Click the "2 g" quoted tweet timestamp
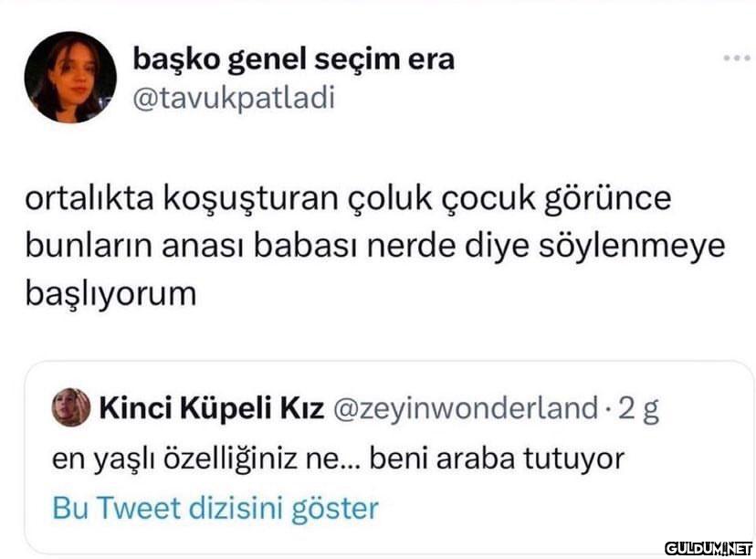This screenshot has height=559, width=756. [639, 408]
